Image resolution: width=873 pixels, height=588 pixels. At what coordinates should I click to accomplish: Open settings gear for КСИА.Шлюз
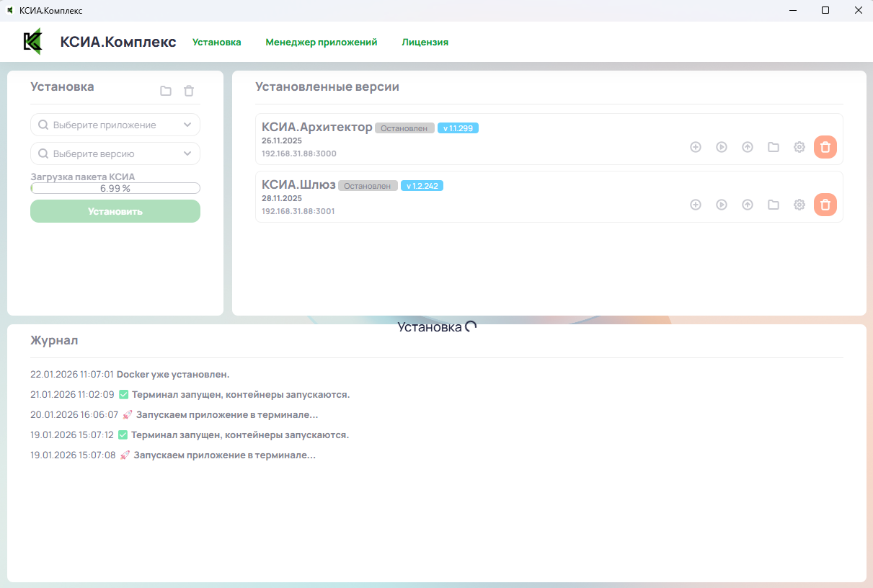pos(799,204)
